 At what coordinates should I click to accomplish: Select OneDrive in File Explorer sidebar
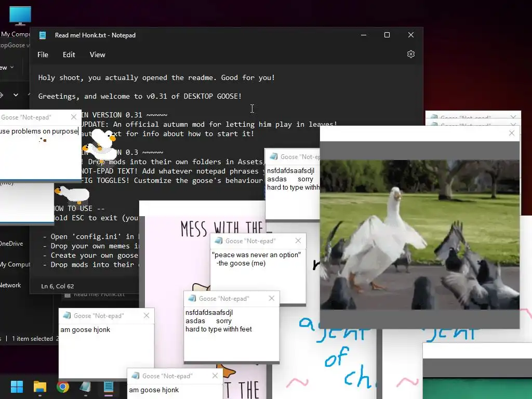(x=11, y=244)
